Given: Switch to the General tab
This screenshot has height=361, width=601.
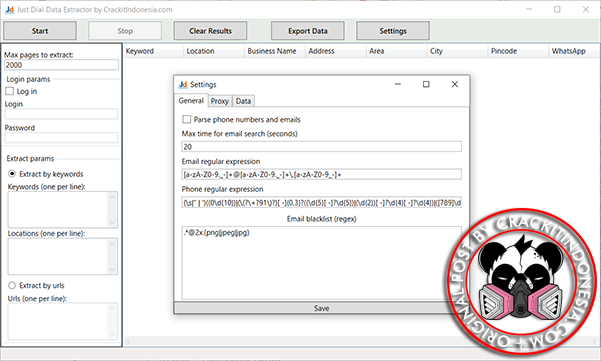Looking at the screenshot, I should click(191, 100).
